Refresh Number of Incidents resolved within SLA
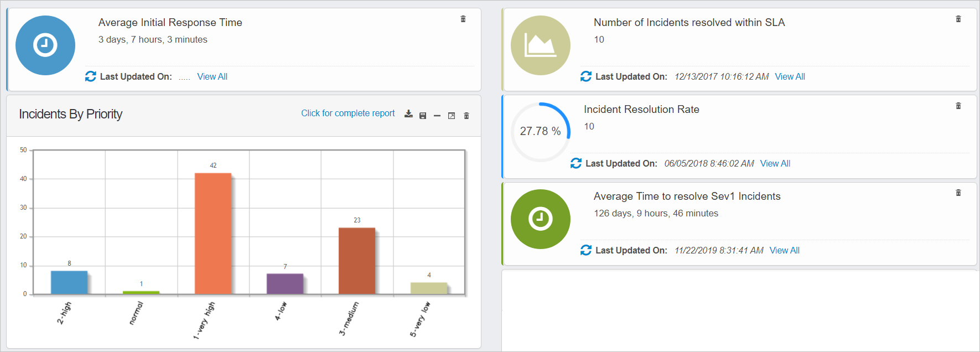 pos(586,76)
